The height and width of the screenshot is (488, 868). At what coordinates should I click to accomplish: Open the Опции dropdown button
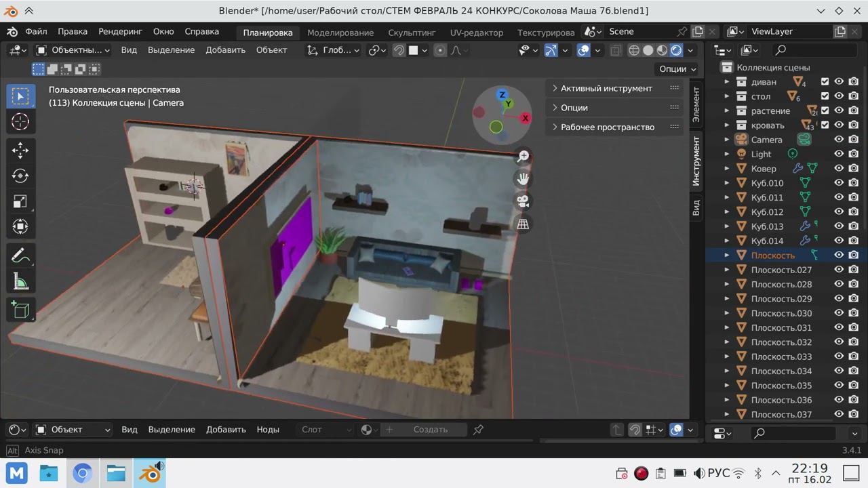(677, 69)
